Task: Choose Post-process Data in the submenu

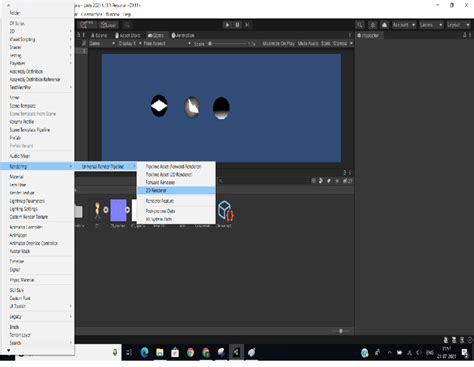Action: click(x=176, y=211)
